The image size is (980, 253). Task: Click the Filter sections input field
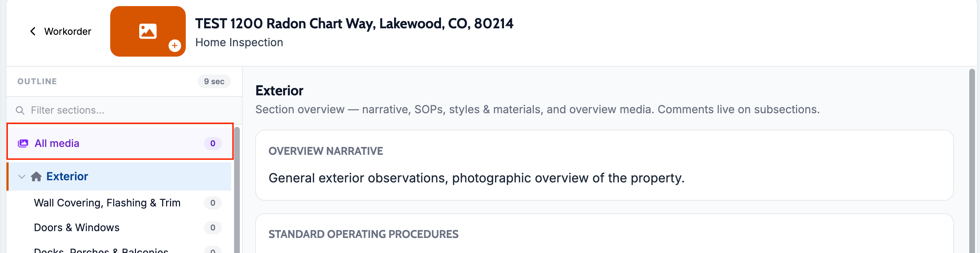(124, 110)
